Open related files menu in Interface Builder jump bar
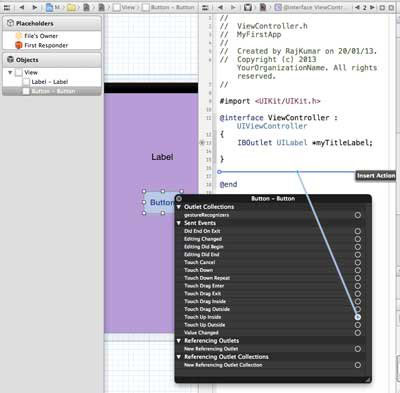 [x=6, y=7]
